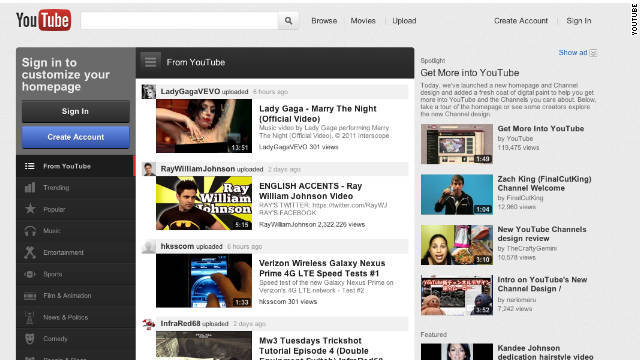The width and height of the screenshot is (640, 360).
Task: Focus the YouTube search field
Action: click(179, 20)
